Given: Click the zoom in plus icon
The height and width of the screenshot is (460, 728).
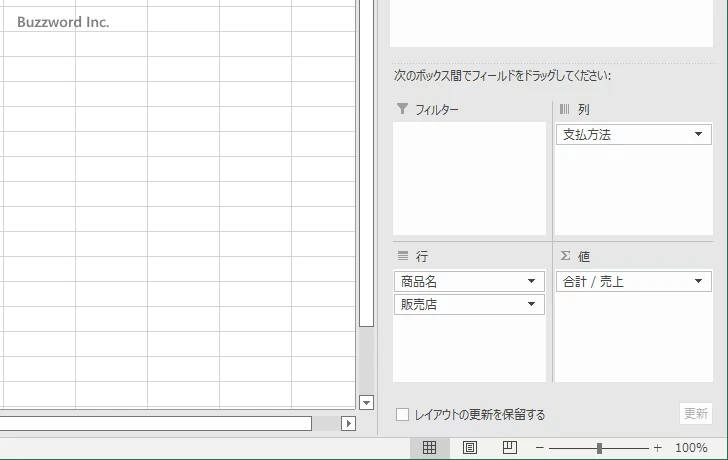Looking at the screenshot, I should coord(657,448).
